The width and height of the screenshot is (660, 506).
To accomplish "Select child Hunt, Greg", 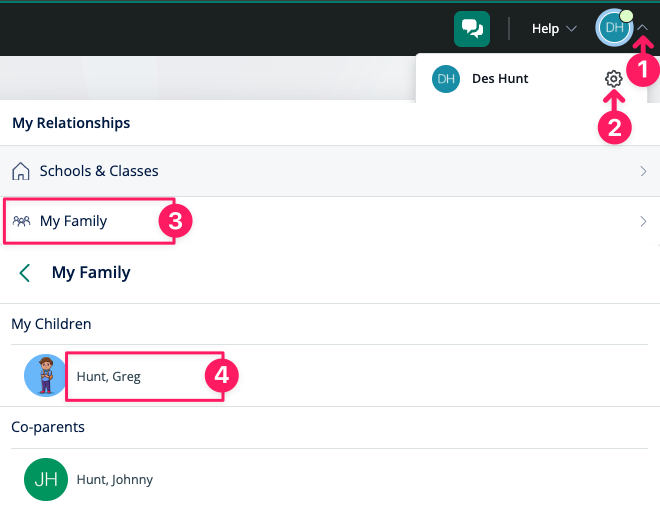I will click(x=109, y=376).
